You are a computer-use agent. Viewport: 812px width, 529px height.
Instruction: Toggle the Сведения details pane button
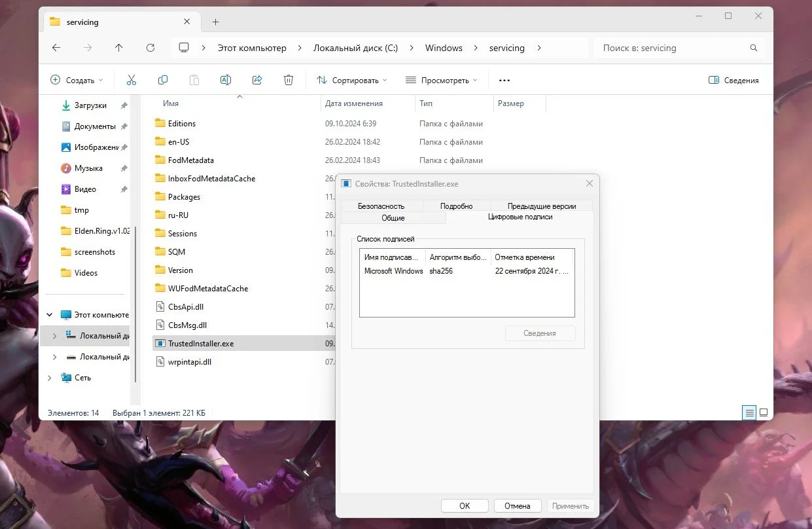tap(734, 81)
